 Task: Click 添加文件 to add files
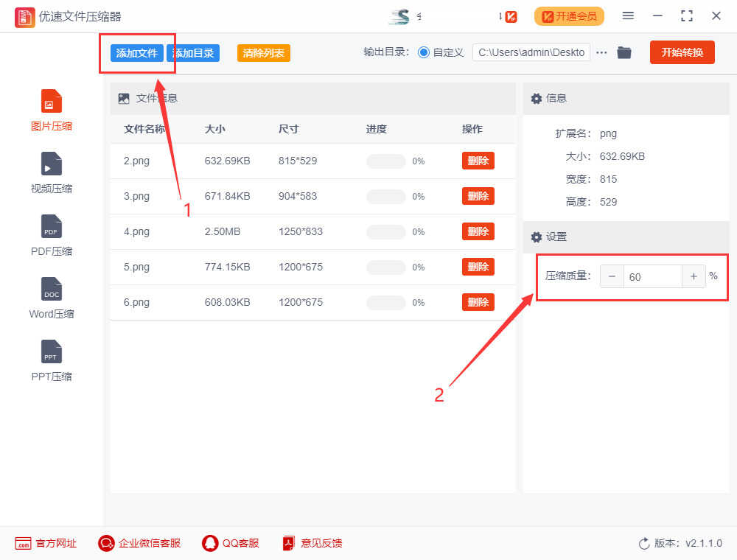(x=137, y=53)
